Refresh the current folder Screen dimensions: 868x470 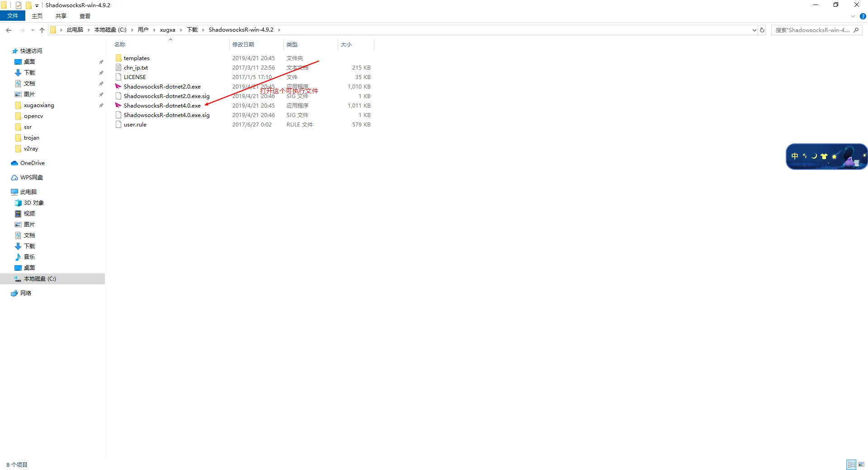[x=762, y=30]
